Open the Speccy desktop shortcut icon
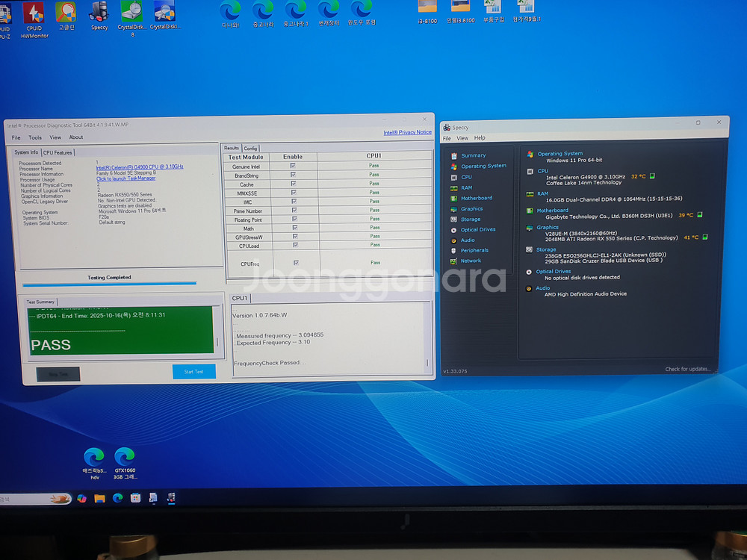 99,13
